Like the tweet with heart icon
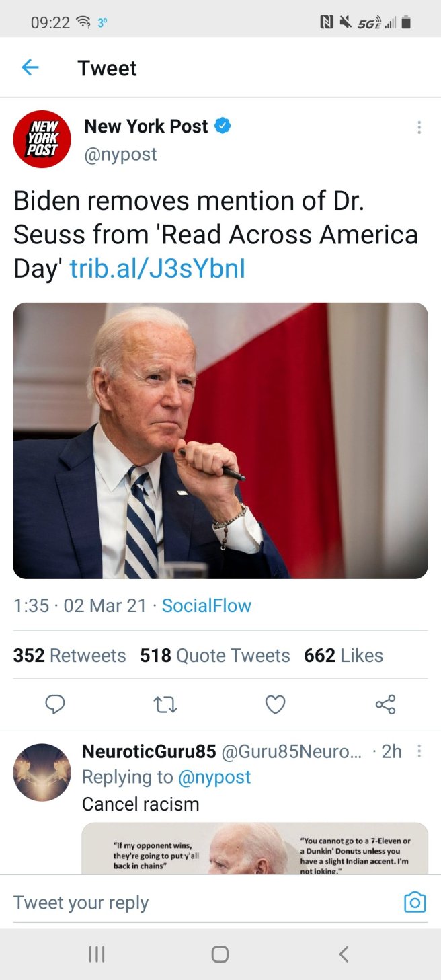The width and height of the screenshot is (441, 980). [275, 704]
